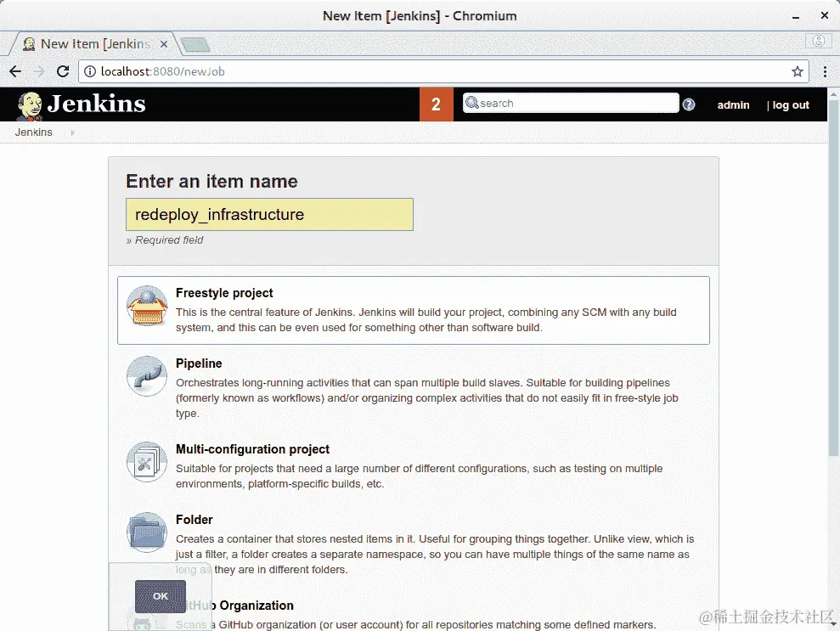Click the search help question mark icon

(689, 104)
